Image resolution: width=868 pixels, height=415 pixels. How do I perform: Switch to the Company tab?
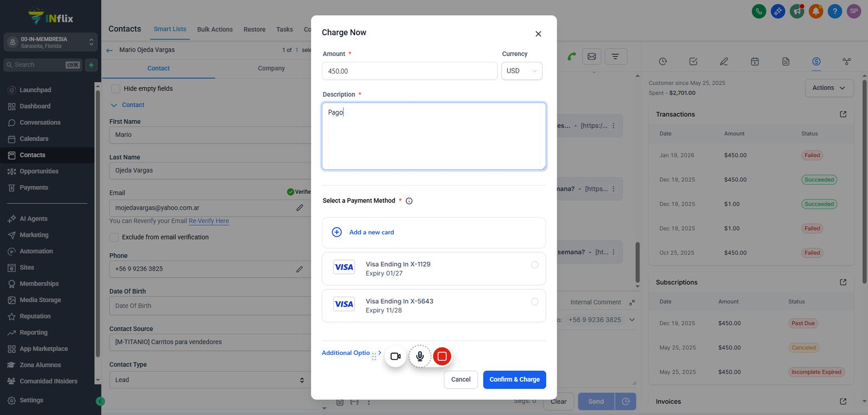coord(271,68)
